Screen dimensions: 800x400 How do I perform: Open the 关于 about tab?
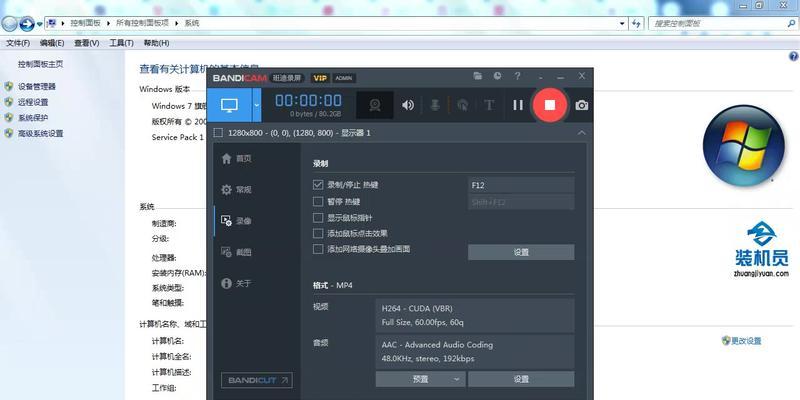tap(237, 283)
